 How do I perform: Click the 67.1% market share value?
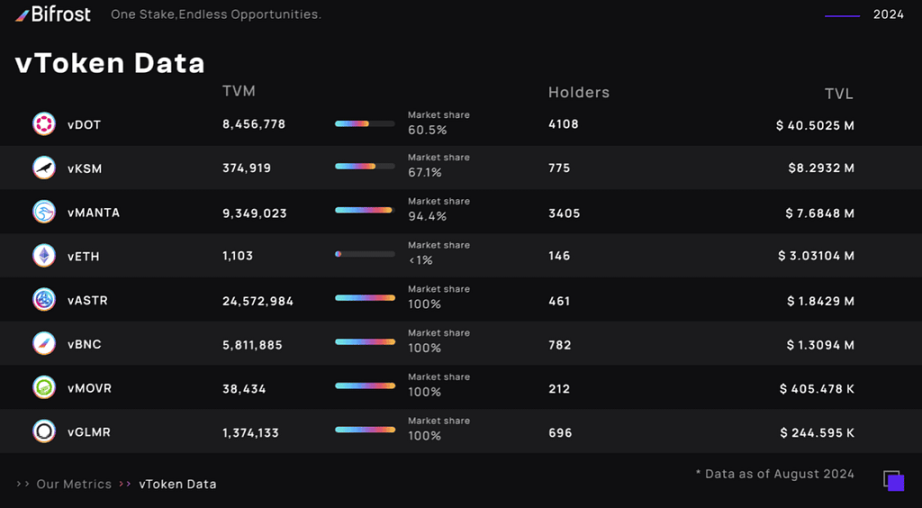425,173
